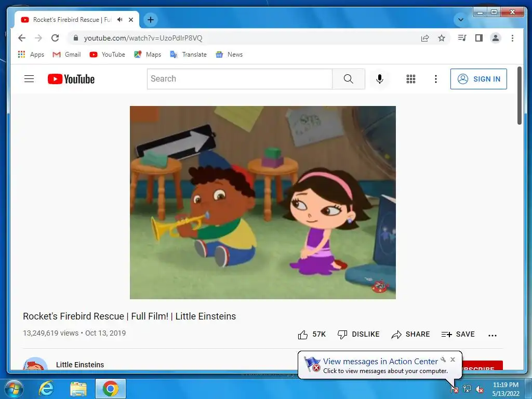Open the Little Einsteins channel link
This screenshot has width=532, height=399.
pos(80,365)
